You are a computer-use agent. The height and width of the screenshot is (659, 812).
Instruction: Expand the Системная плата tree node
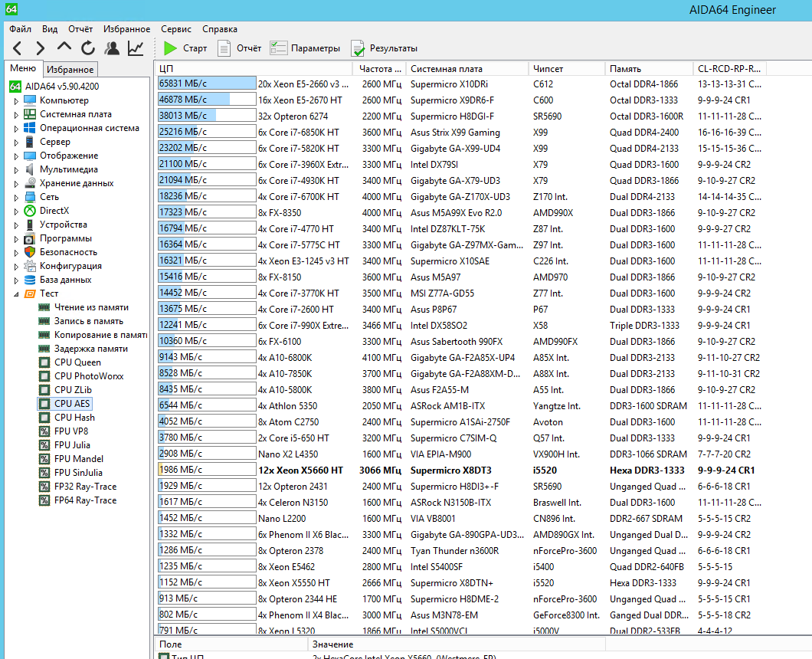pyautogui.click(x=16, y=114)
